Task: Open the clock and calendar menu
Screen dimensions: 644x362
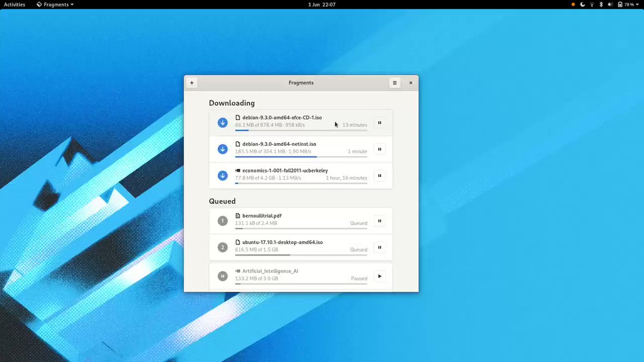Action: point(322,4)
